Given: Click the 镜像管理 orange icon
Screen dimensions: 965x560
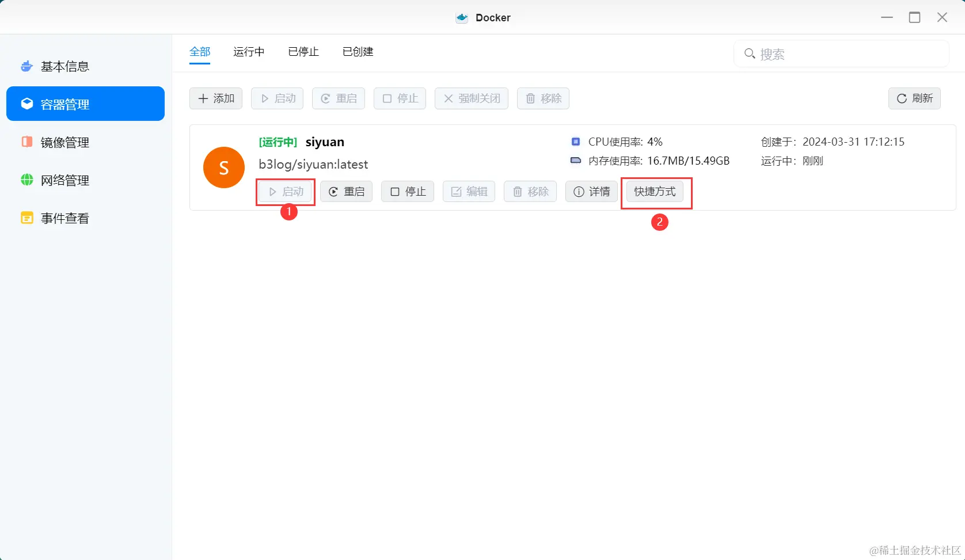Looking at the screenshot, I should pyautogui.click(x=26, y=142).
